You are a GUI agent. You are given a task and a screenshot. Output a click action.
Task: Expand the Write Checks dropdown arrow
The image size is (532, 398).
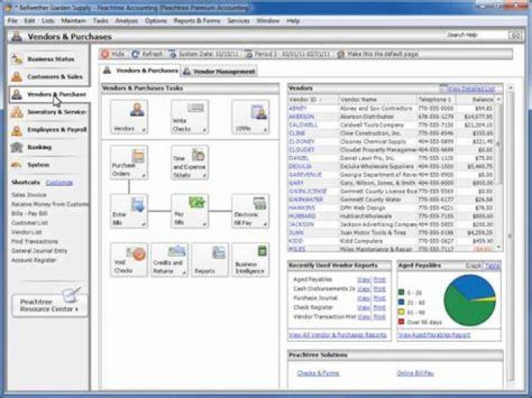point(204,130)
